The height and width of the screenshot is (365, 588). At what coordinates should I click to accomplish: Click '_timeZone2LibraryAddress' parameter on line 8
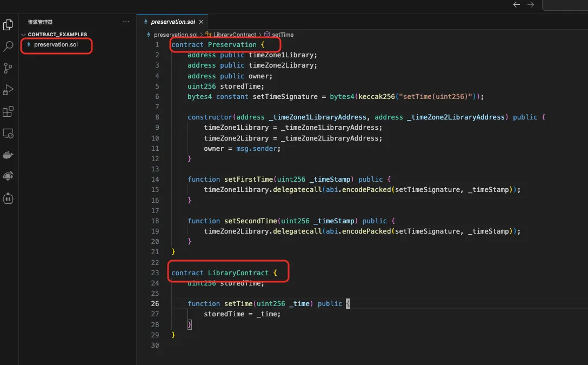pos(456,117)
